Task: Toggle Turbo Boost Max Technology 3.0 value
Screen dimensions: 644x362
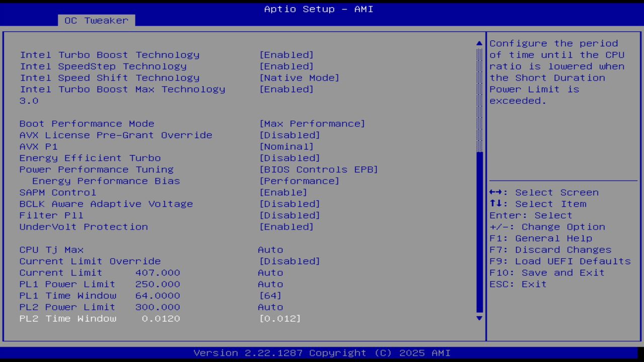Action: [286, 89]
